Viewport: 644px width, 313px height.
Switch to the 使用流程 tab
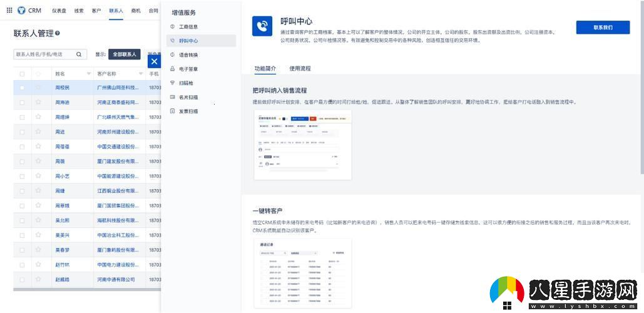(x=300, y=69)
